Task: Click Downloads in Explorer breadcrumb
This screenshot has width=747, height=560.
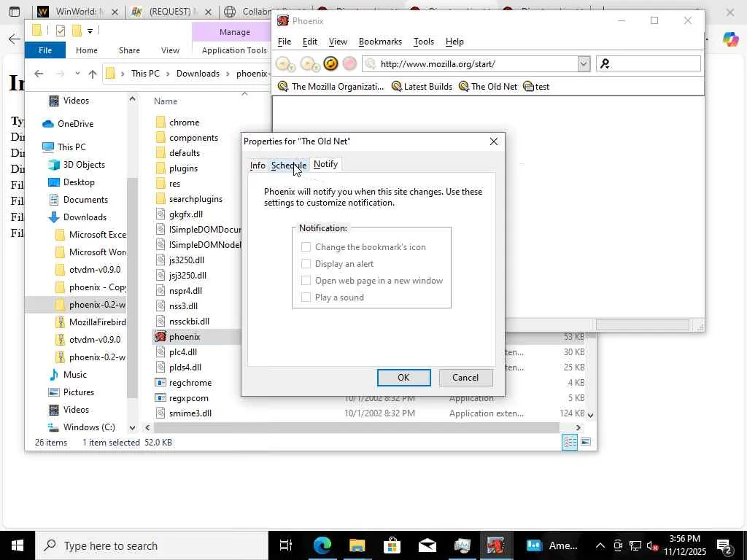Action: 198,74
